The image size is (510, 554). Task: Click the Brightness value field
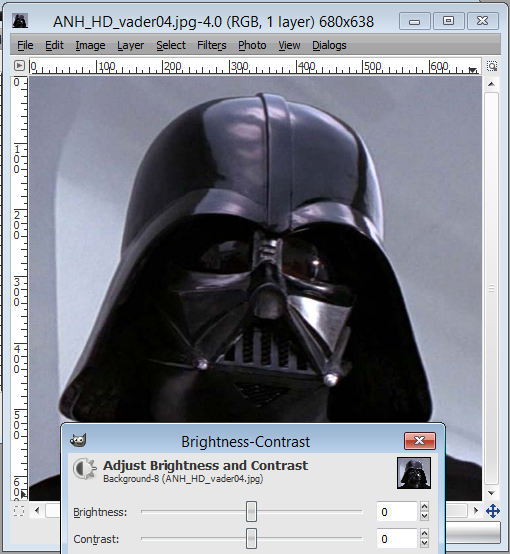coord(397,512)
